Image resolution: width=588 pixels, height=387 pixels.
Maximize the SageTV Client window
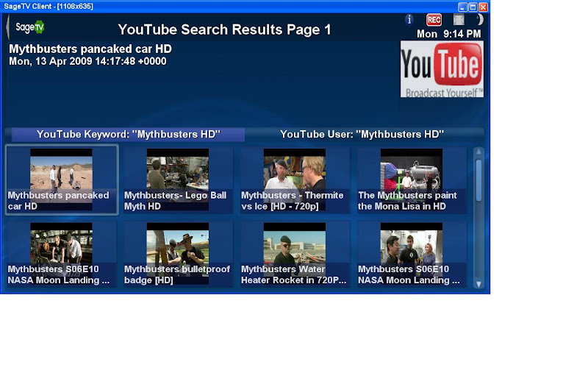tap(473, 7)
